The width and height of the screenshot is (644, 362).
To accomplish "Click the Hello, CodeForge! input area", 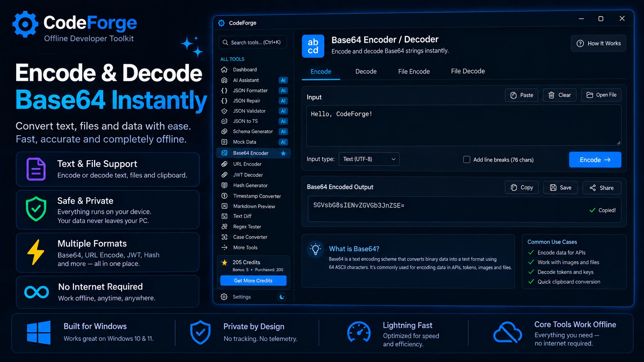I will [x=464, y=125].
